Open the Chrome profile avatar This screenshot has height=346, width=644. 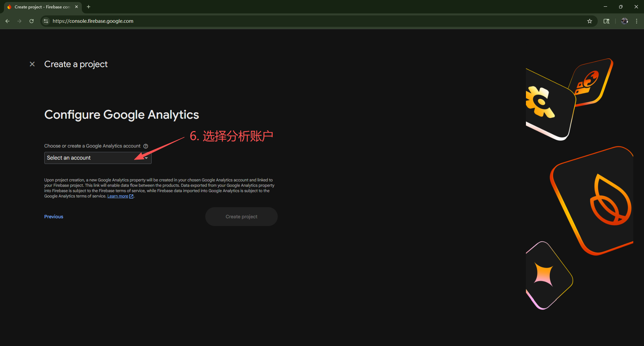(624, 21)
